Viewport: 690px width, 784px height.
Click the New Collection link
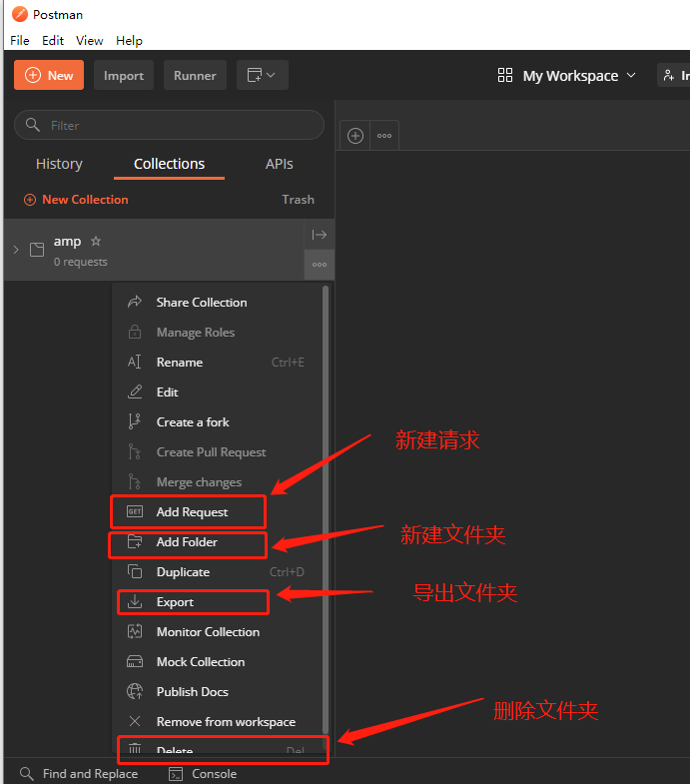(x=84, y=200)
